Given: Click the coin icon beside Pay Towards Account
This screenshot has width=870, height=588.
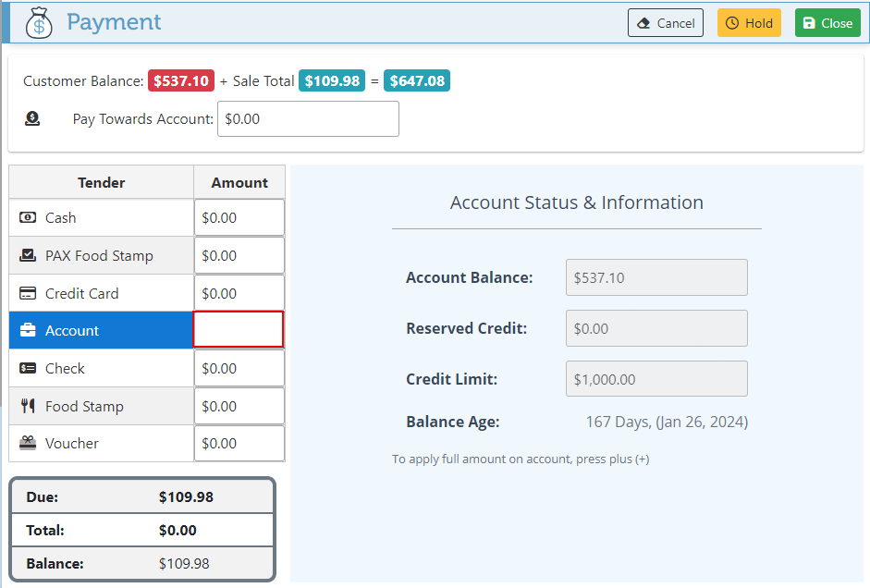Looking at the screenshot, I should (x=32, y=118).
